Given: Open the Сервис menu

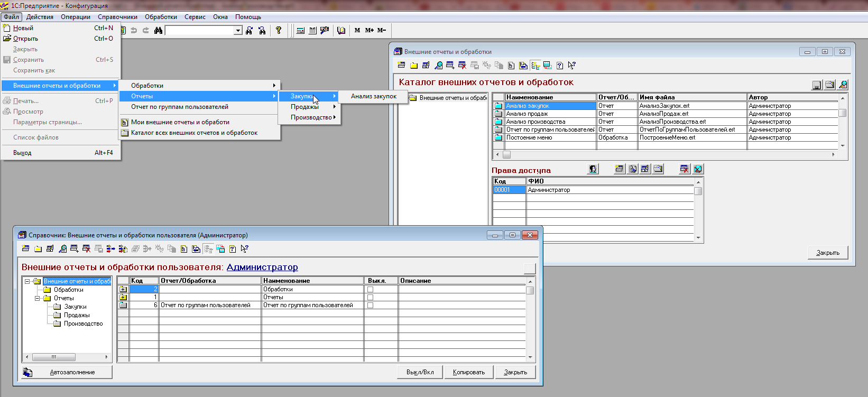Looking at the screenshot, I should click(x=195, y=17).
